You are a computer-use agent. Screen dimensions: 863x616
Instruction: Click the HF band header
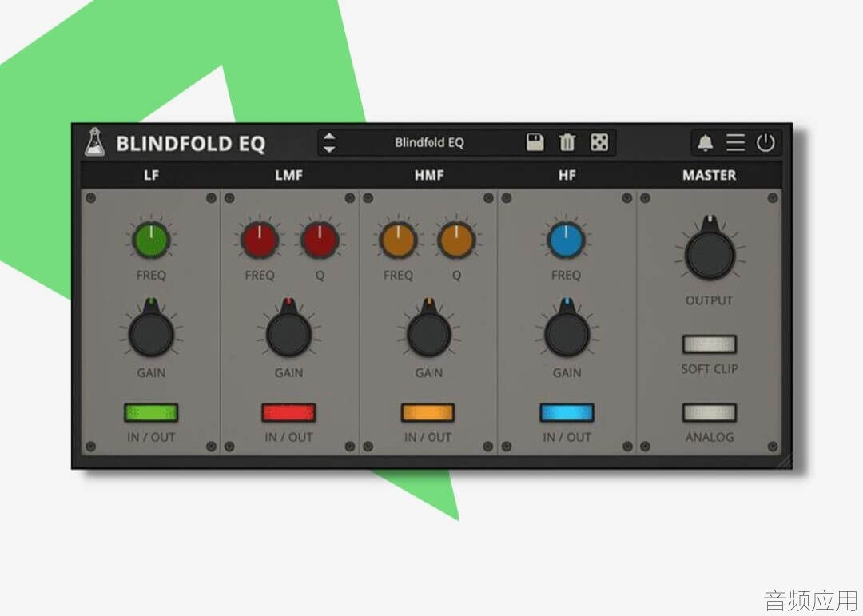click(x=567, y=175)
